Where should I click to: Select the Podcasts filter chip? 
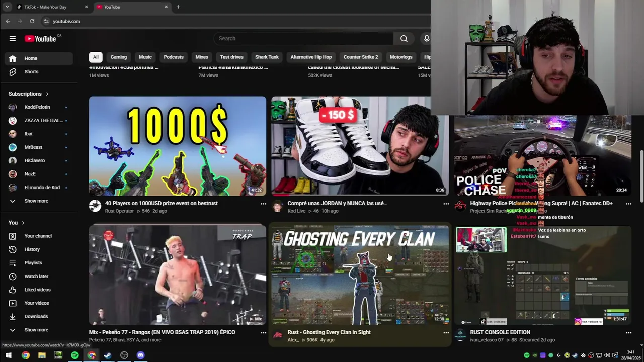[x=174, y=57]
